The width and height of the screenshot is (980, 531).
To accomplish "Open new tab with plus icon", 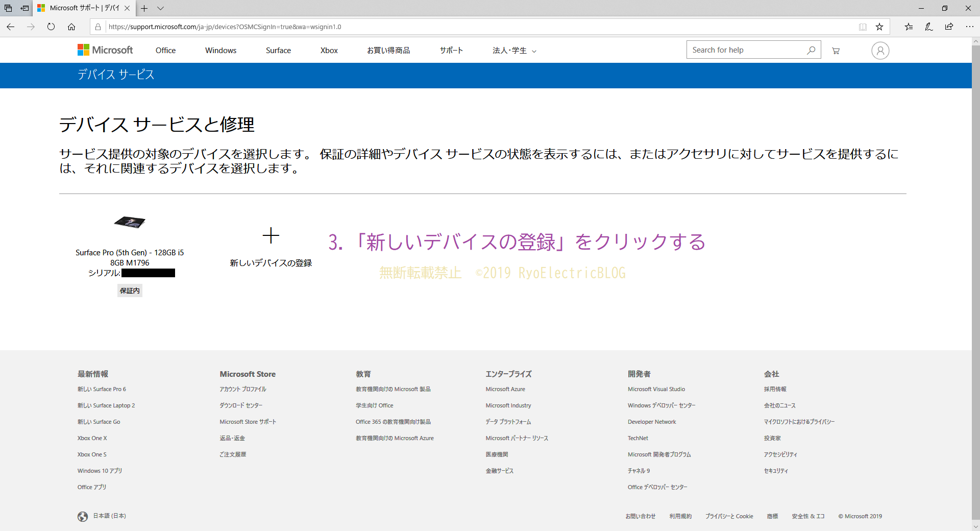I will click(144, 8).
